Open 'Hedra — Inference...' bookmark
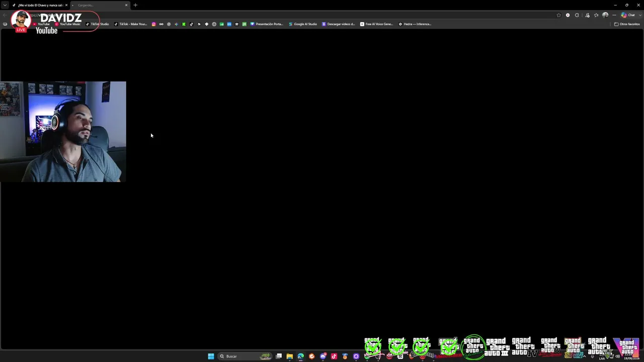Image resolution: width=644 pixels, height=362 pixels. pyautogui.click(x=415, y=24)
